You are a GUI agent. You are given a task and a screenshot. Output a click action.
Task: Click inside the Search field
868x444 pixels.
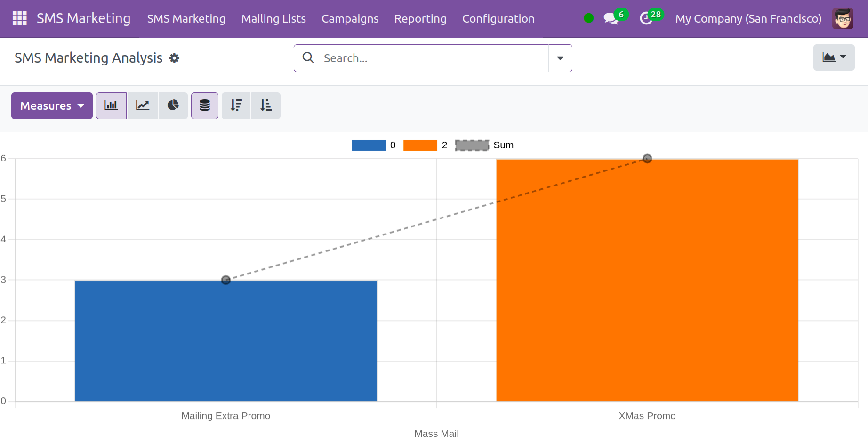pyautogui.click(x=433, y=58)
